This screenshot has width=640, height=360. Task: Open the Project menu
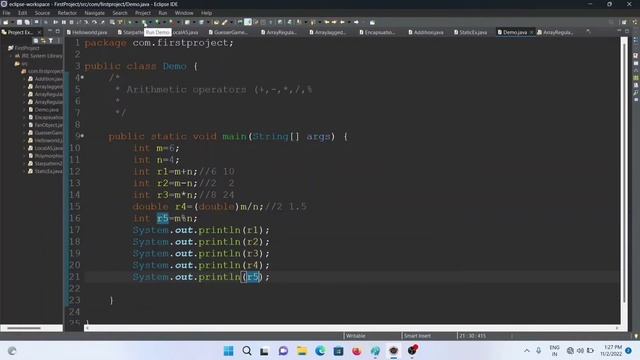tap(143, 13)
